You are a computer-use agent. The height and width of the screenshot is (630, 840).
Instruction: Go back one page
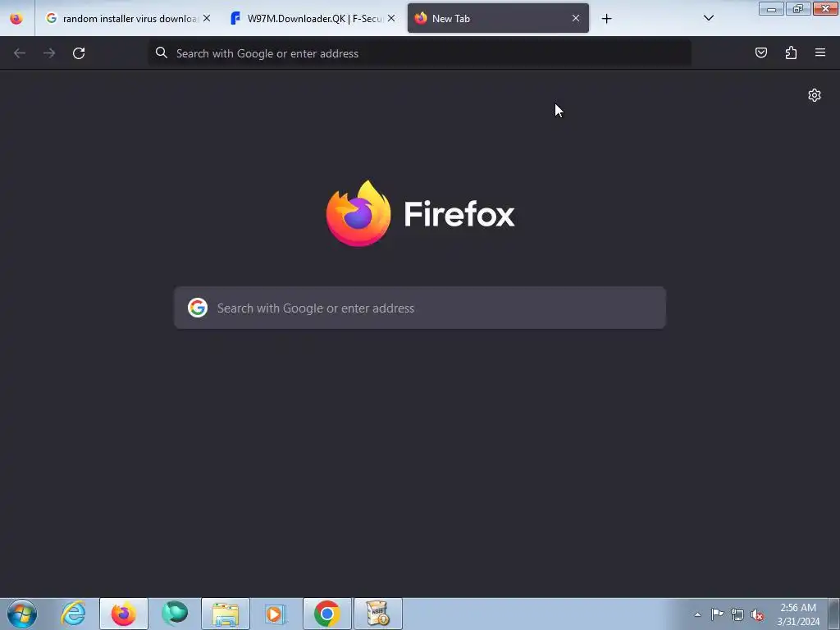pyautogui.click(x=20, y=53)
